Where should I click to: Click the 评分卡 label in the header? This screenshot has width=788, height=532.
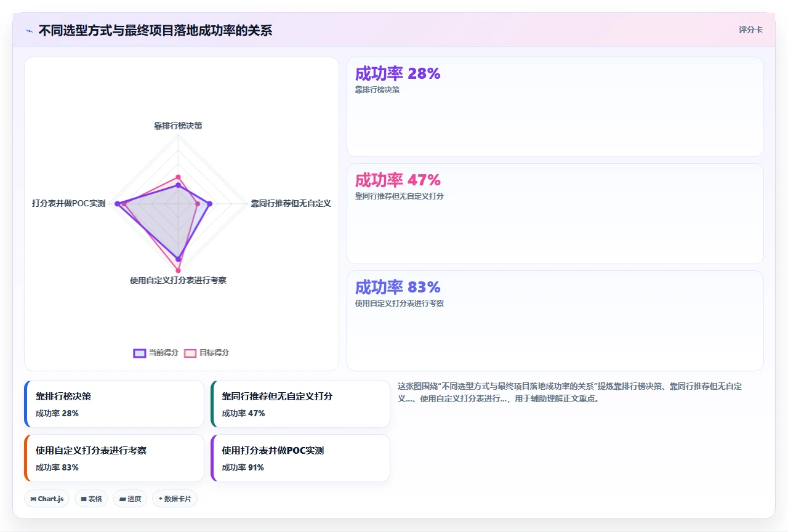[750, 30]
